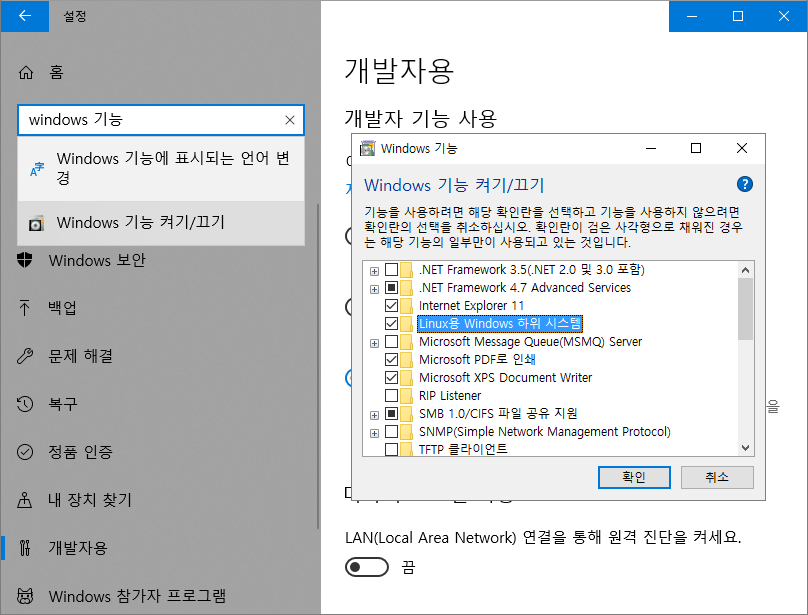The image size is (808, 615).
Task: Click the Windows 참가자 프로그램 icon
Action: [x=25, y=596]
